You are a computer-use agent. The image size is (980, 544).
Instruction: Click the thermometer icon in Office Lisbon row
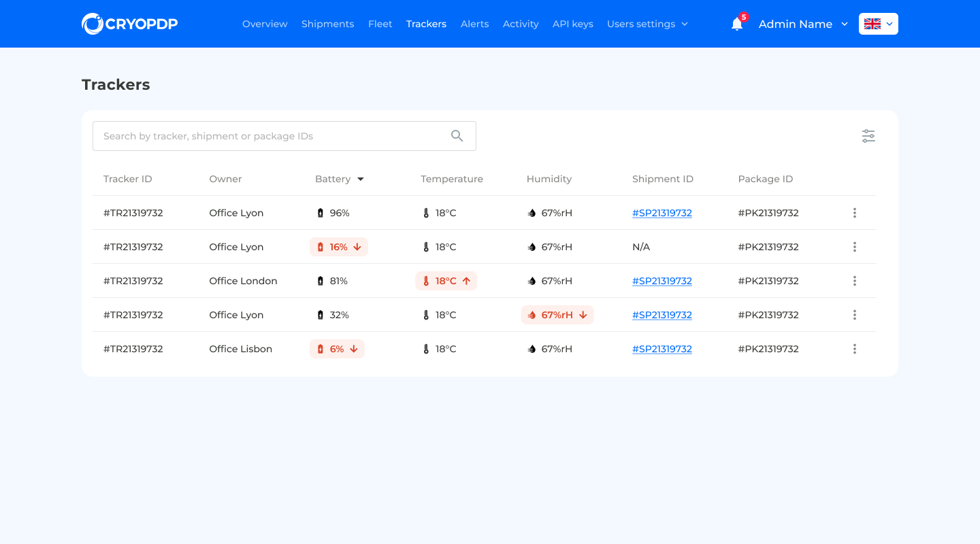click(426, 349)
